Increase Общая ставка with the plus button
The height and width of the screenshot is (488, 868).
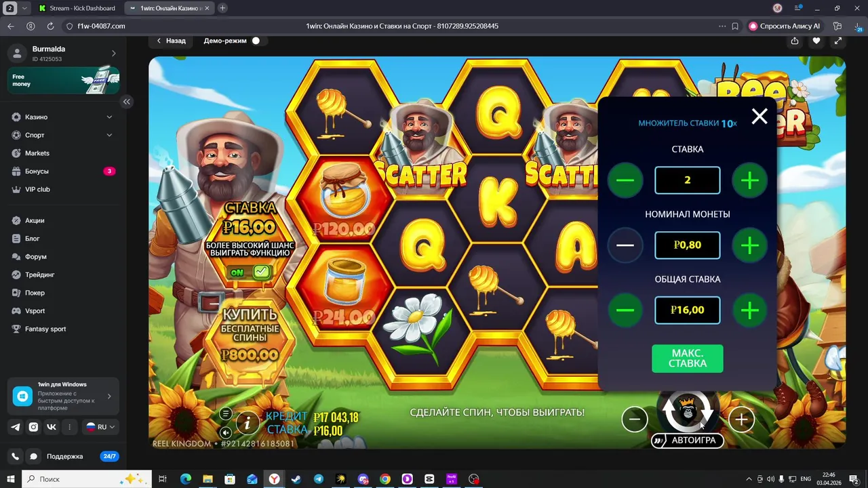click(x=749, y=310)
